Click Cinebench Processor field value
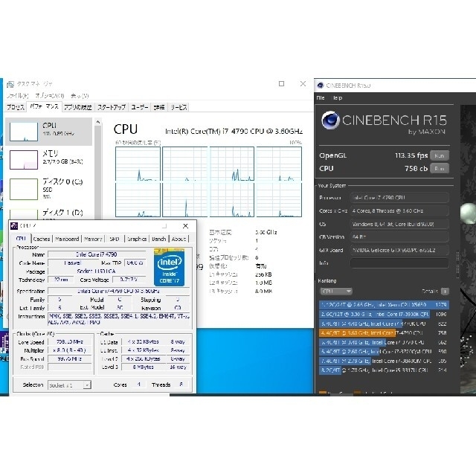This screenshot has width=476, height=476. coord(399,198)
